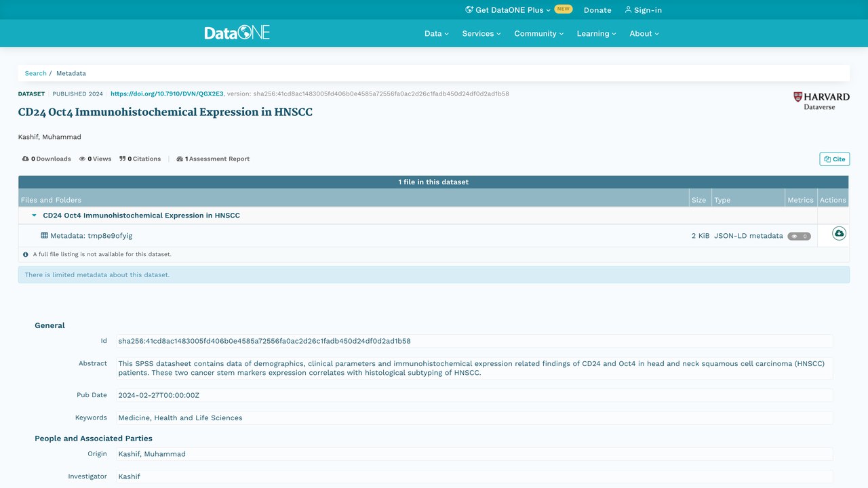Click Sign-in at the top
Screen dimensions: 868x488
click(x=643, y=10)
